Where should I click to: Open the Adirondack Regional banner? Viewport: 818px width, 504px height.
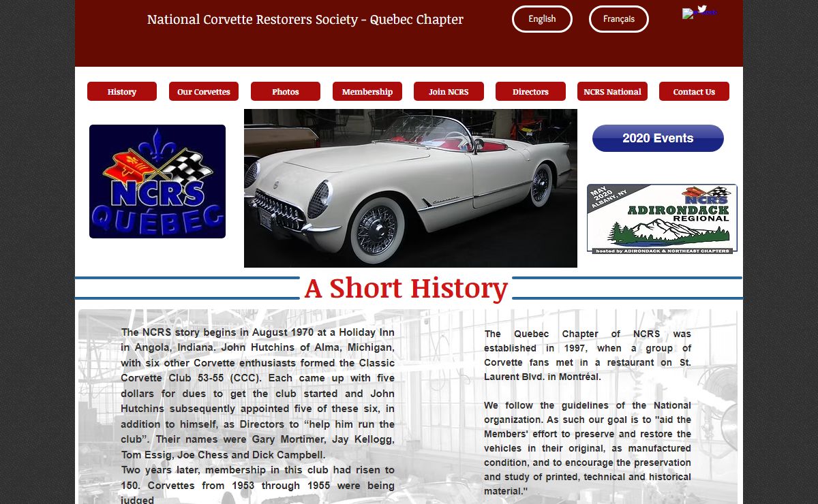click(x=662, y=219)
